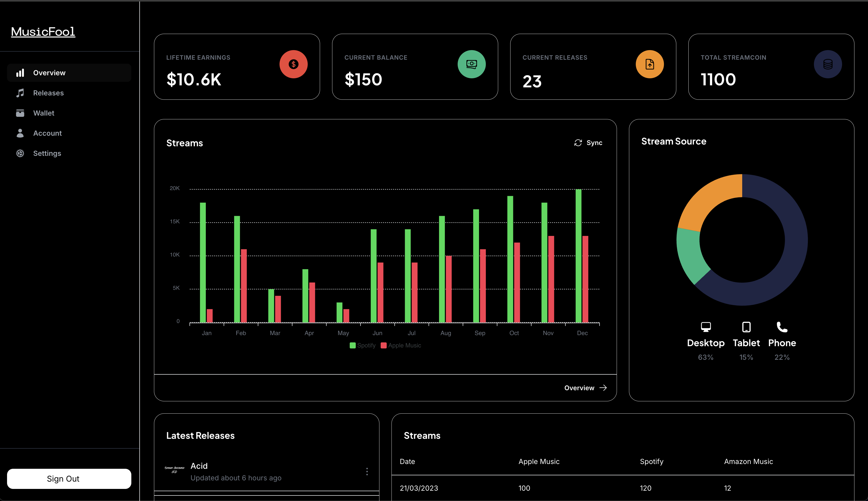Open Releases in the sidebar
This screenshot has height=501, width=868.
pyautogui.click(x=48, y=93)
